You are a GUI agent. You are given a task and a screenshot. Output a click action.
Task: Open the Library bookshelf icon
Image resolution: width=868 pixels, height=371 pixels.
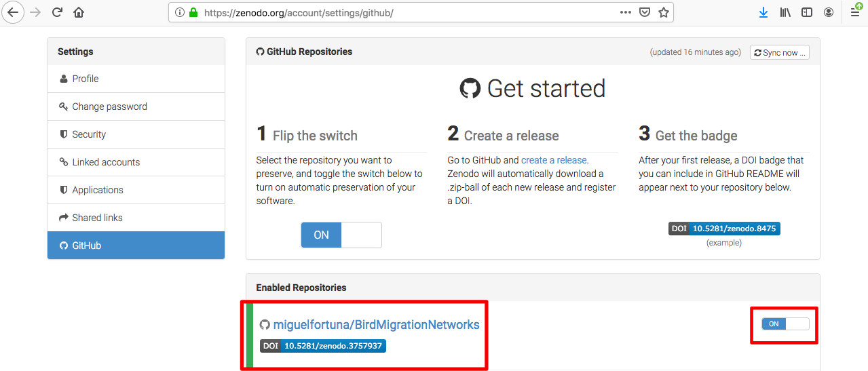click(785, 12)
